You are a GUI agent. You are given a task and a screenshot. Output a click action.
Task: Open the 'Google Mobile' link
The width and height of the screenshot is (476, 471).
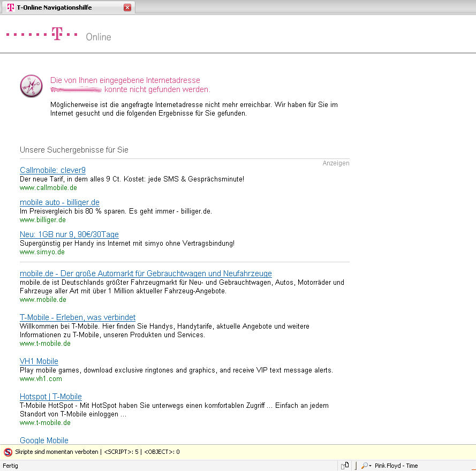(x=44, y=440)
